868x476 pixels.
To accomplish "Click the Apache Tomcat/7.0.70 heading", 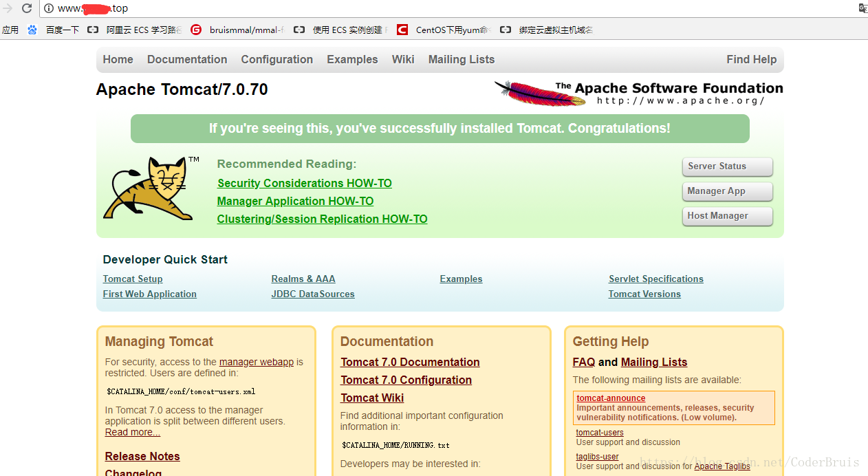I will coord(182,89).
